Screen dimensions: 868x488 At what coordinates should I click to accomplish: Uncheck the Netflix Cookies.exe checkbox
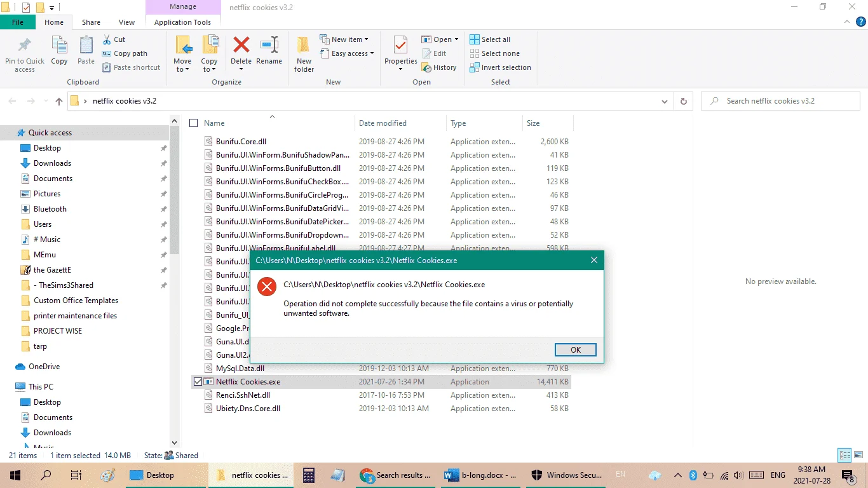click(x=198, y=382)
